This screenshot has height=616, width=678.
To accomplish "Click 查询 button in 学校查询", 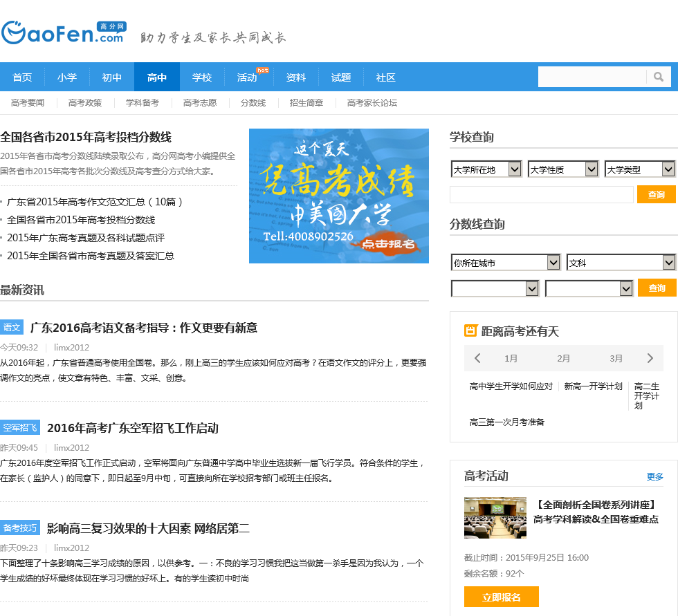I will click(657, 194).
